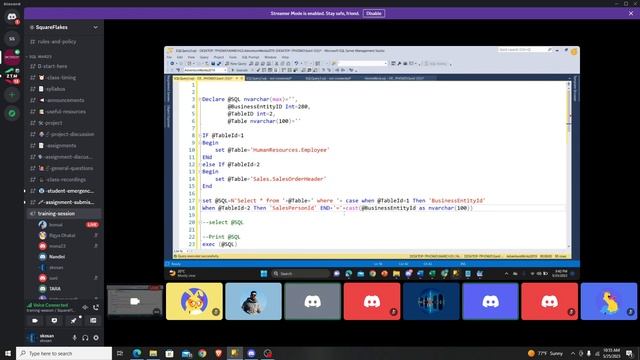The height and width of the screenshot is (360, 640).
Task: Open the 77°F Sunny weather widget
Action: pyautogui.click(x=545, y=353)
